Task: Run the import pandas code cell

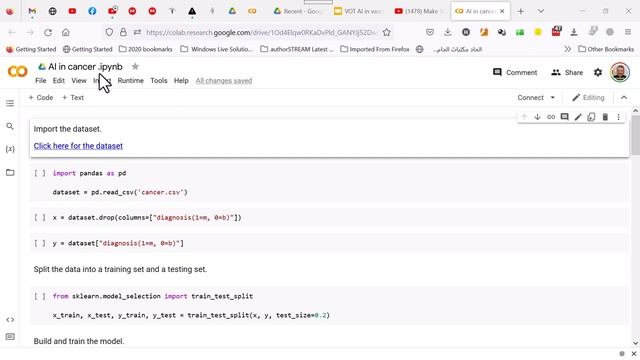Action: coord(40,173)
